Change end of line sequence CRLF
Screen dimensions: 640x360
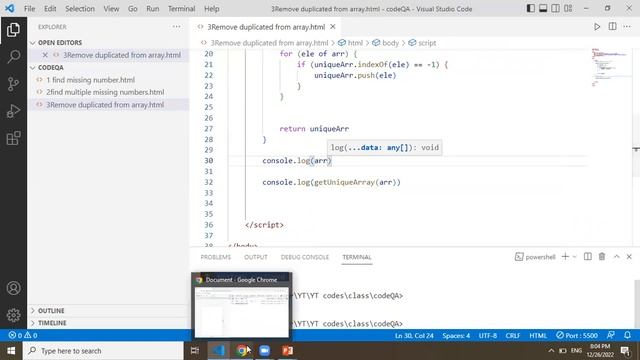point(513,336)
